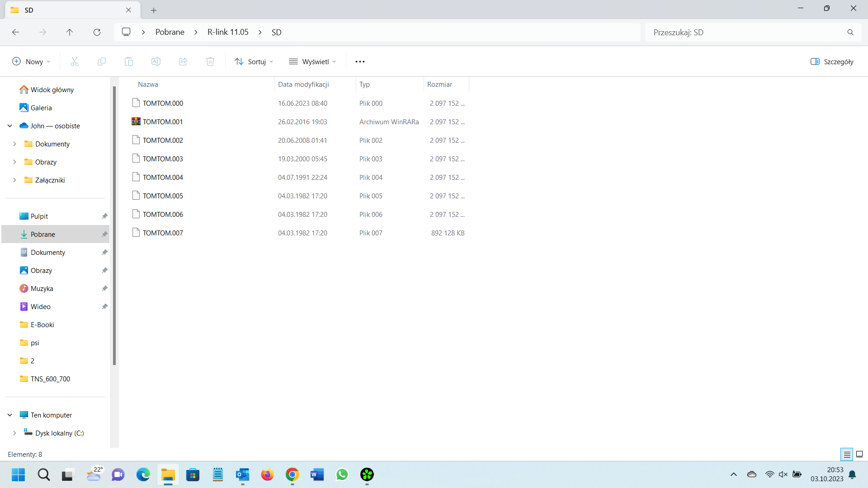Select file TOMTOM.002
The image size is (868, 488).
pyautogui.click(x=163, y=141)
